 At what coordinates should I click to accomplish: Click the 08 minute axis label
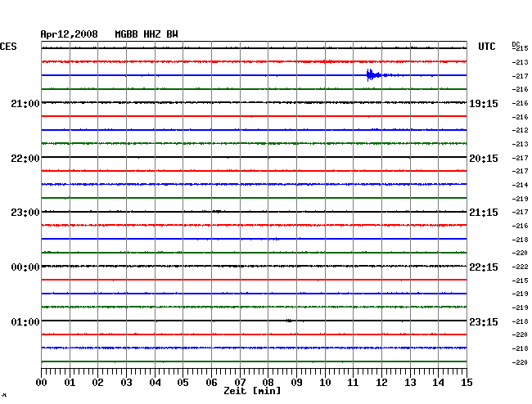[x=268, y=382]
